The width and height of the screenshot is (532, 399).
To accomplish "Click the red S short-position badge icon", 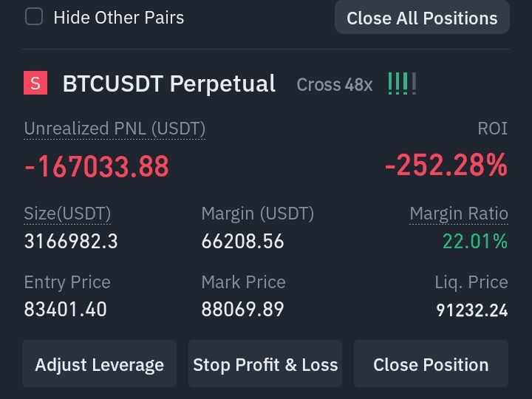I will coord(35,83).
